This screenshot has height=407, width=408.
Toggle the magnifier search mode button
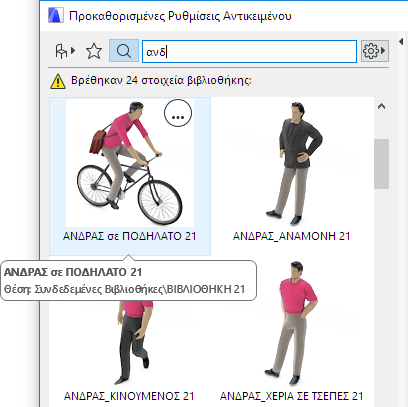coord(124,51)
